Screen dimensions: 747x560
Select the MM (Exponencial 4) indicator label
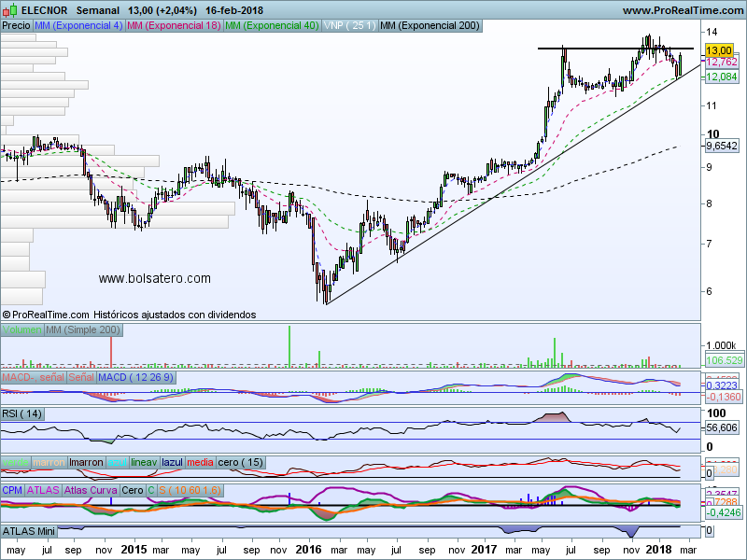coord(78,26)
